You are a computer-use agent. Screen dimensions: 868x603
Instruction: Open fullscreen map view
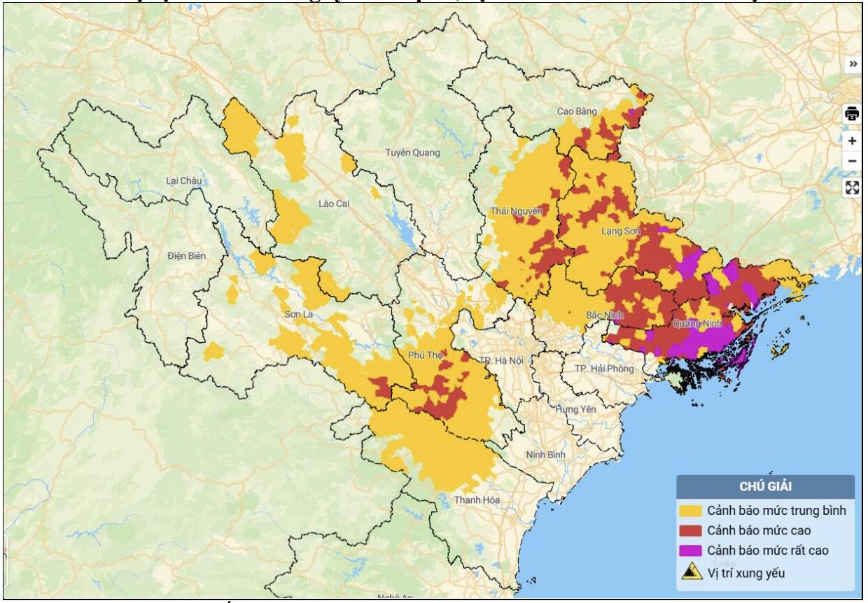pos(852,187)
